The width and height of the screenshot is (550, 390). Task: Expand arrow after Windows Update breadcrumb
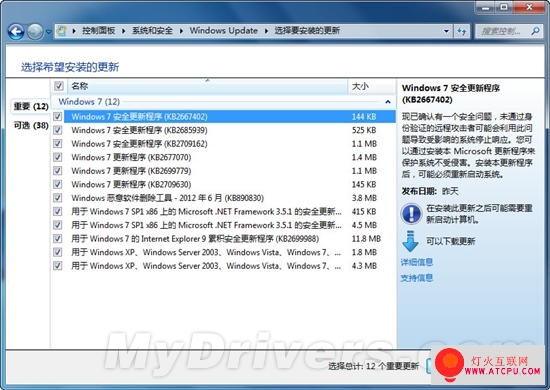pos(266,31)
